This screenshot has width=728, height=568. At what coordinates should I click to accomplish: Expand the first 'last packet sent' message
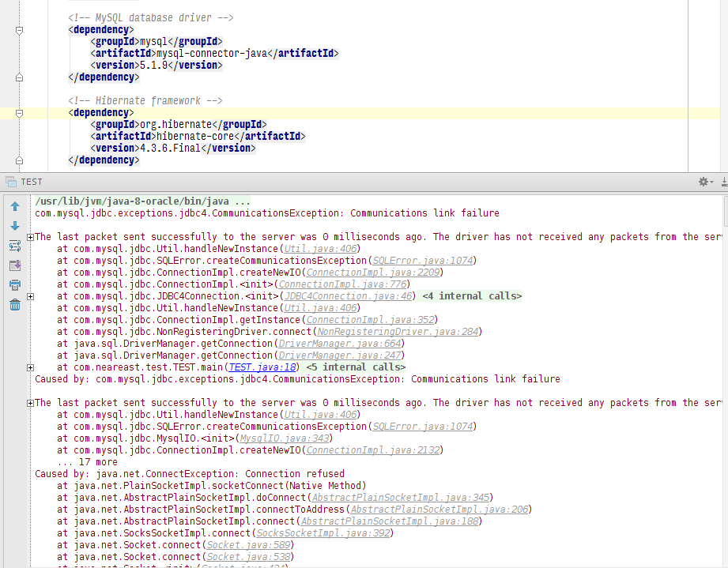[30, 237]
